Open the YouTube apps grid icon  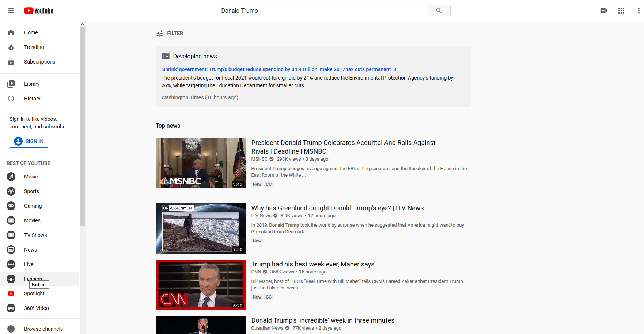pos(621,11)
